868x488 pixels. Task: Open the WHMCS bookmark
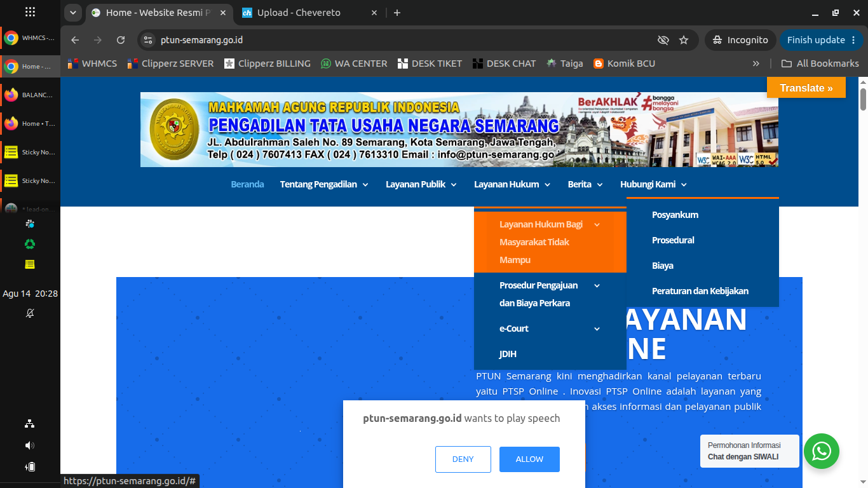click(x=92, y=64)
